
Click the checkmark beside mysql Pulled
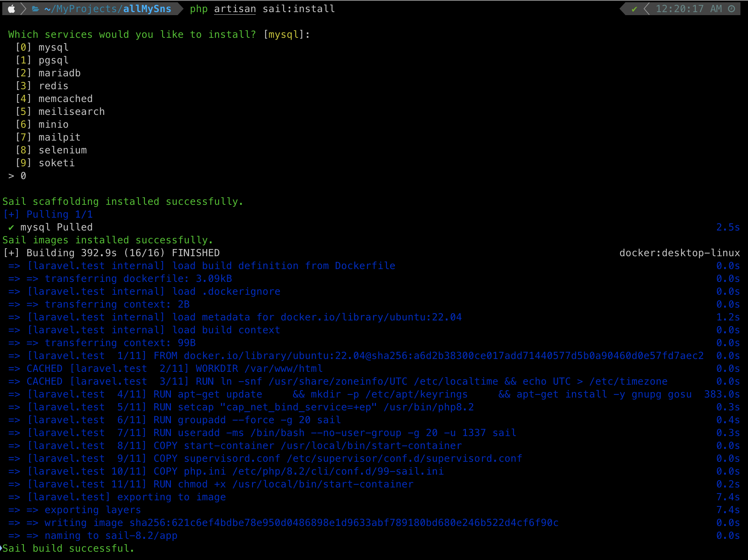[11, 227]
